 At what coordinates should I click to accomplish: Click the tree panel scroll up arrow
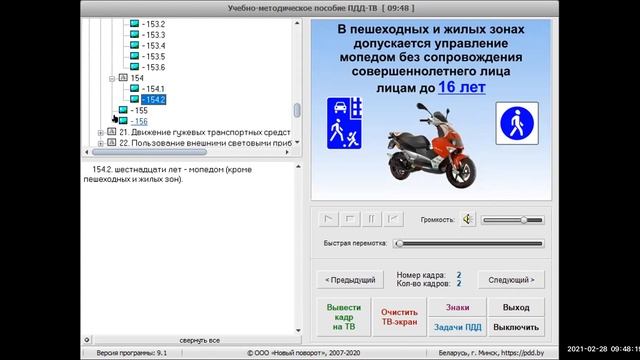pos(297,23)
